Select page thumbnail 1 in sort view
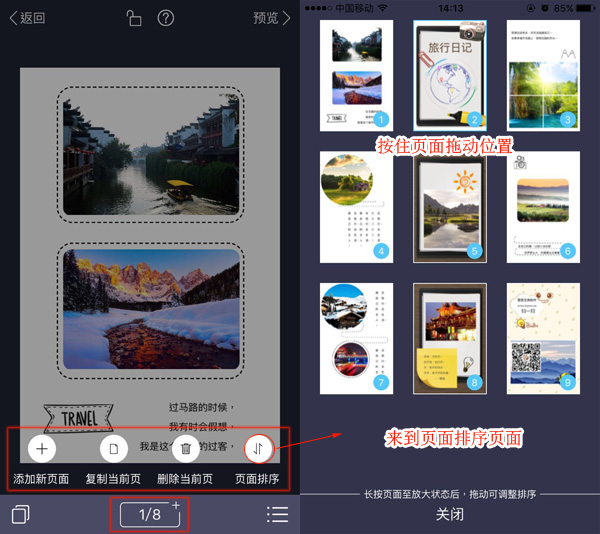The image size is (600, 534). click(x=356, y=76)
